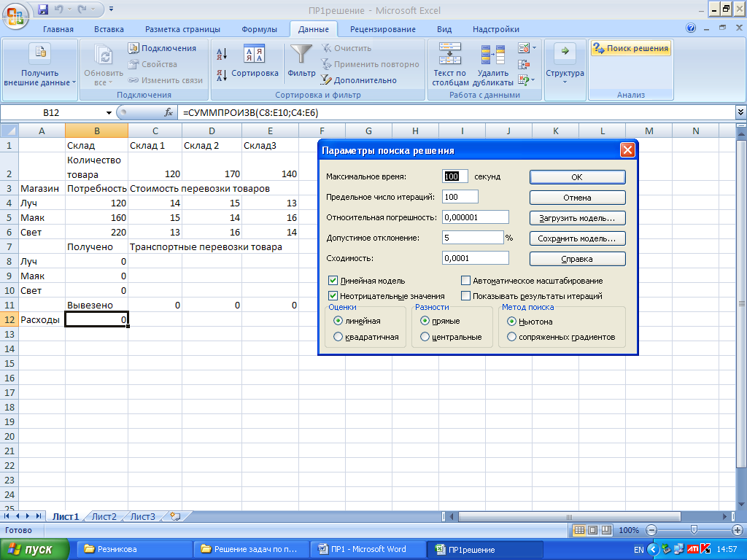This screenshot has height=560, width=747.
Task: Switch to sheet Лист2
Action: (104, 516)
